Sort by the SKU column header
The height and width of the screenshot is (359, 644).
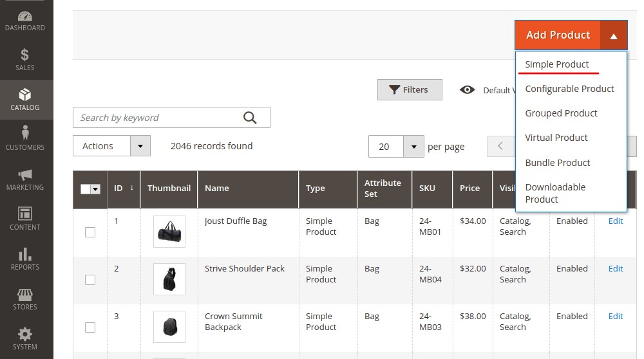432,189
